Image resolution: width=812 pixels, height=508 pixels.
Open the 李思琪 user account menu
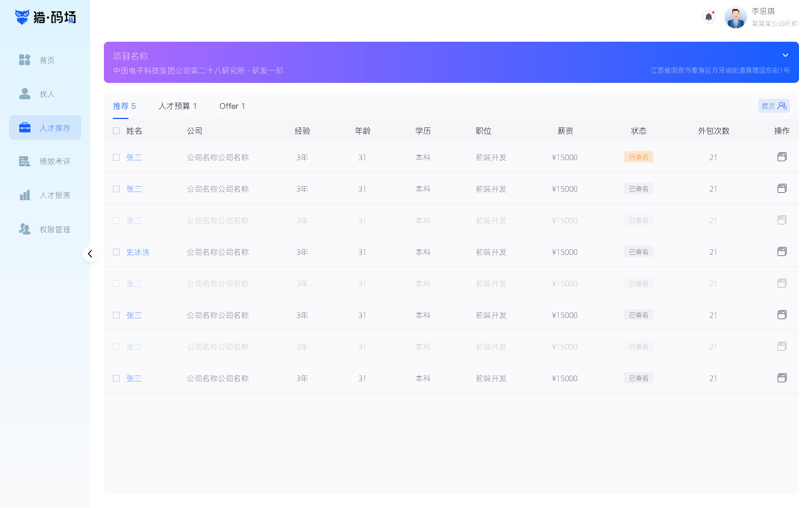click(762, 17)
